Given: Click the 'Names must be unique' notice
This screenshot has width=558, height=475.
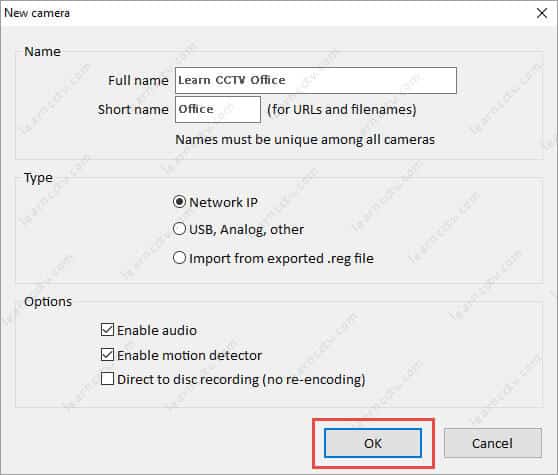Looking at the screenshot, I should pos(305,139).
